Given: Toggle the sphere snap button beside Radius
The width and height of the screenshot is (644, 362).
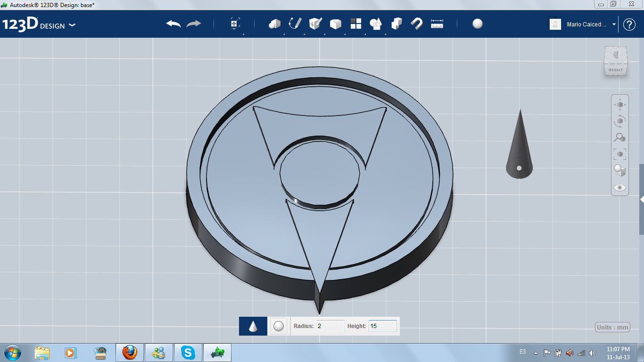Looking at the screenshot, I should coord(279,326).
